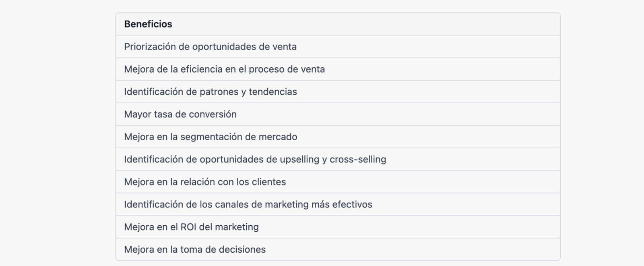Select the "Priorización de oportunidades de venta" row
This screenshot has height=266, width=644.
[210, 47]
